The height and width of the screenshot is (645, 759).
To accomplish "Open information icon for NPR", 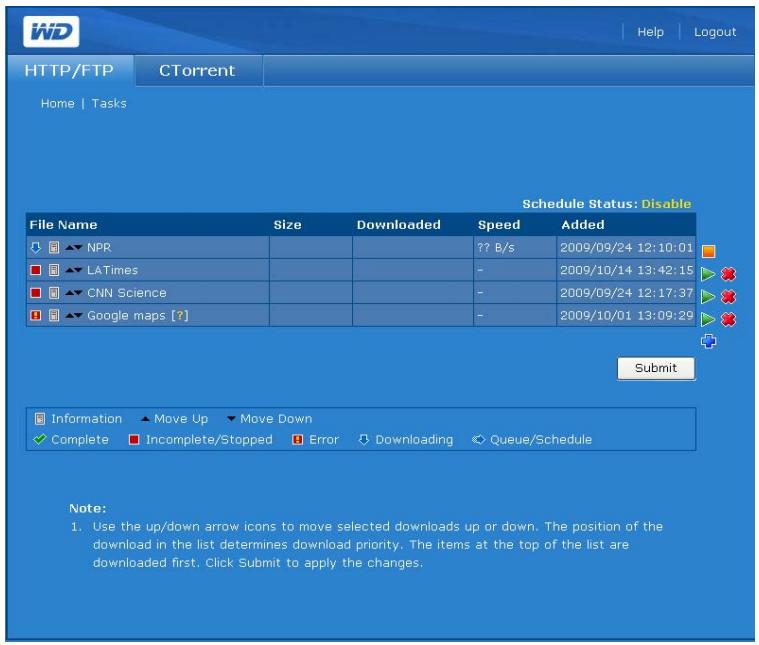I will tap(54, 248).
